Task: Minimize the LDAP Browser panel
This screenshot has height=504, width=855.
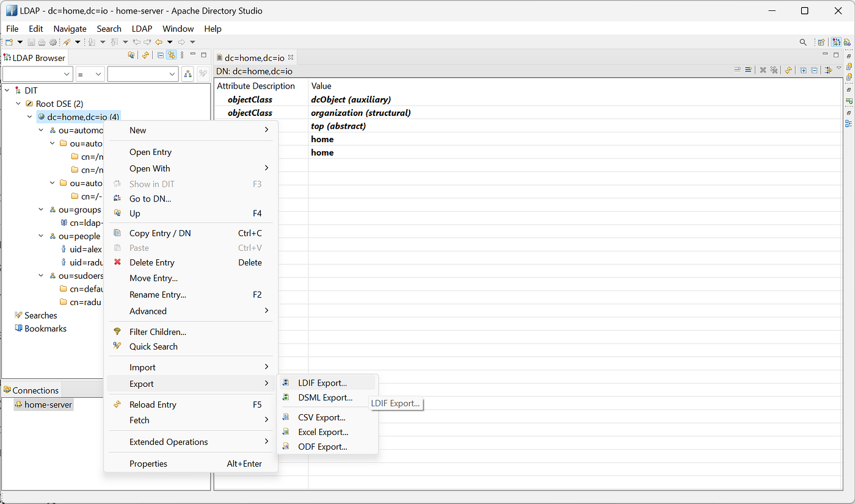Action: tap(193, 53)
